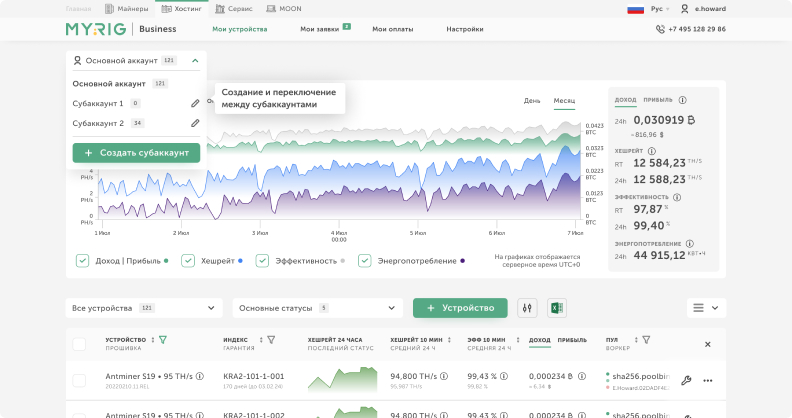
Task: Tick the select-all checkbox in table header
Action: [x=80, y=344]
